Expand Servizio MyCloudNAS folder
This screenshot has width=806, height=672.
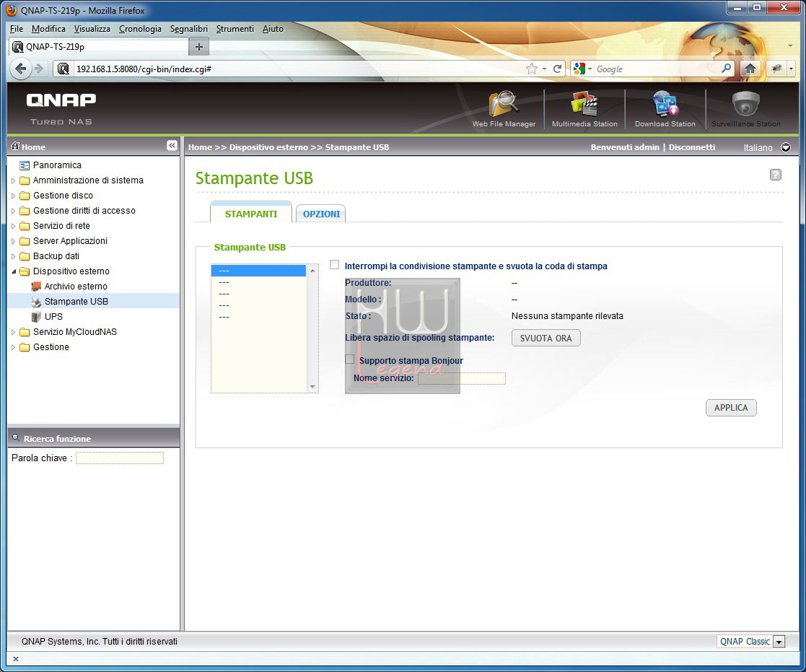(14, 333)
